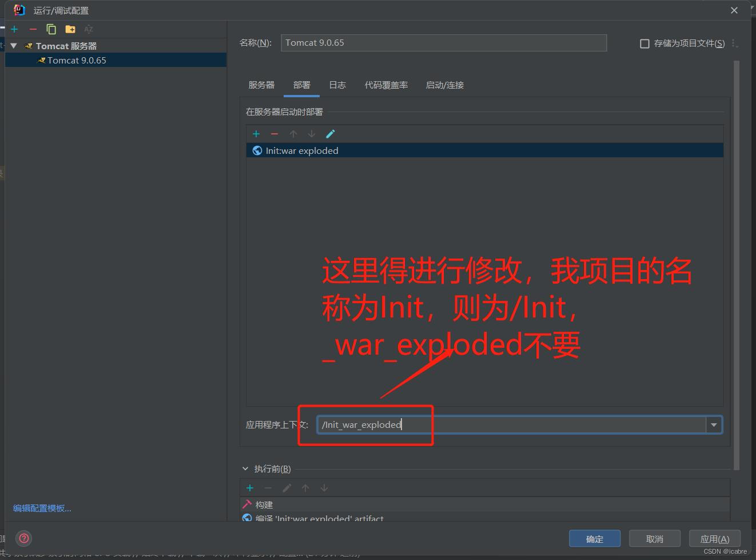Screen dimensions: 756x560
Task: Edit artifact with pencil icon
Action: [330, 134]
